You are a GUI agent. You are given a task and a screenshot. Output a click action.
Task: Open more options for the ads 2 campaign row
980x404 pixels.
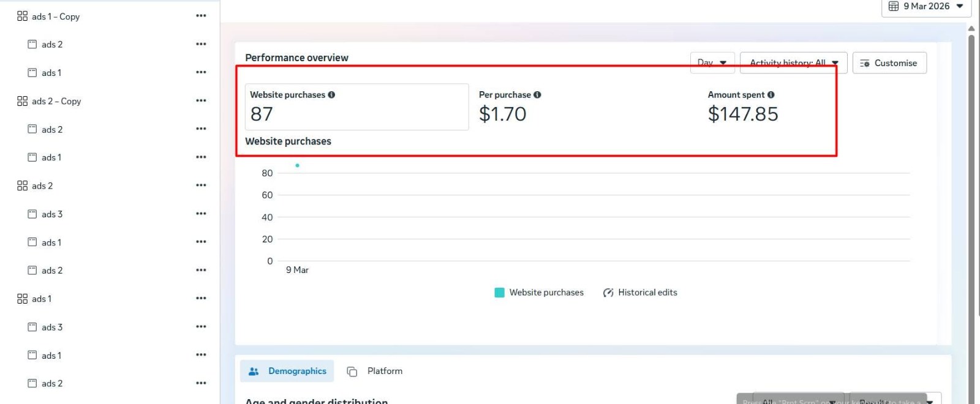(x=201, y=185)
